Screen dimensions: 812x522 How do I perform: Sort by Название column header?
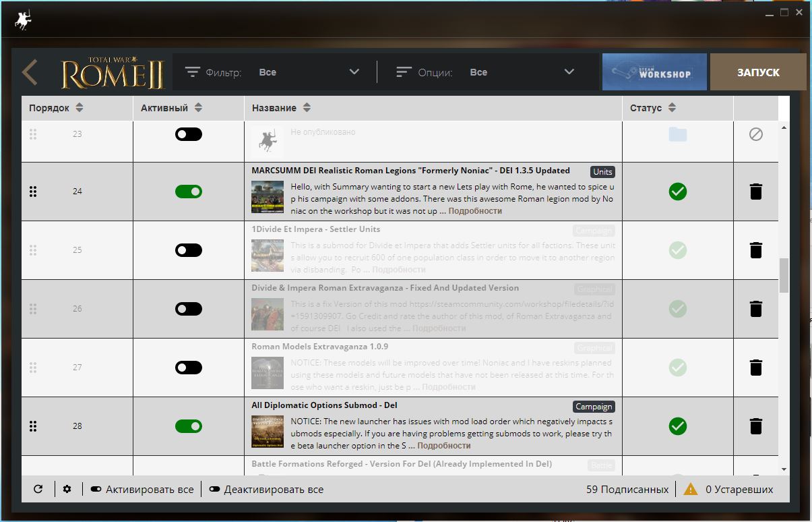tap(281, 108)
